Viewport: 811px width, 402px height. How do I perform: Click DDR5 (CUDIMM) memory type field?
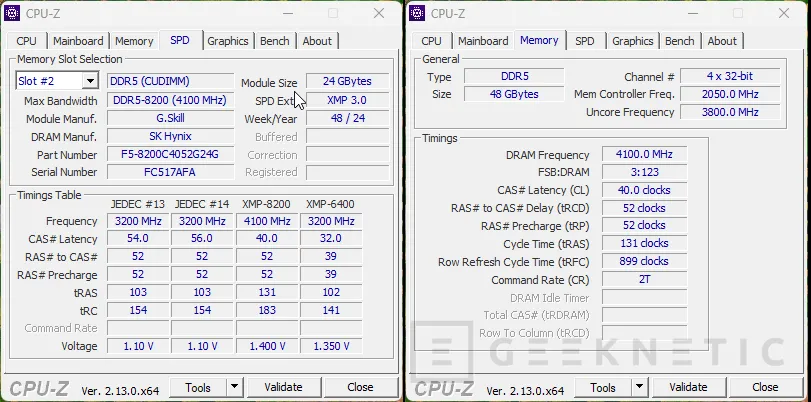pyautogui.click(x=171, y=81)
